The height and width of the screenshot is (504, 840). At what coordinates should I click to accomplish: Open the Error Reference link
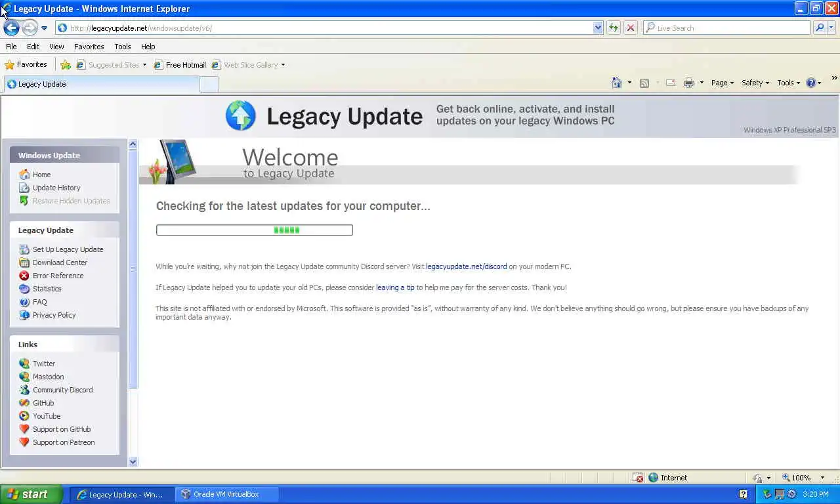[x=58, y=276]
